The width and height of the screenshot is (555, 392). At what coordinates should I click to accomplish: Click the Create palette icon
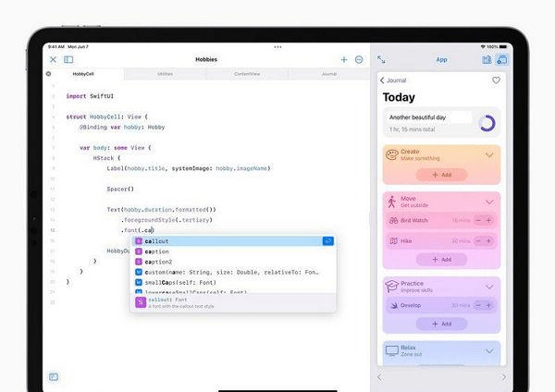[392, 154]
